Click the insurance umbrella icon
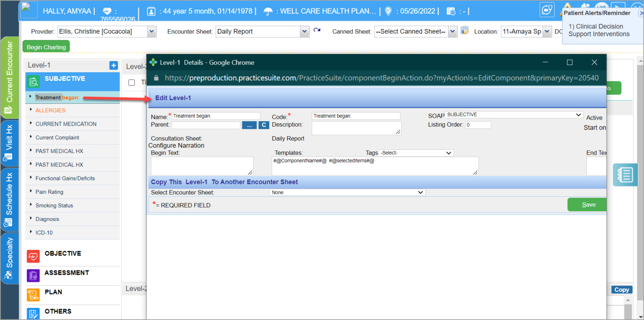 [268, 11]
